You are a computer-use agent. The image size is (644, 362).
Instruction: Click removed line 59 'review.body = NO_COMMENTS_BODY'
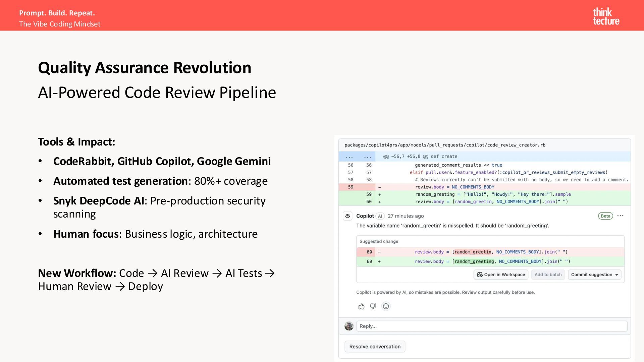pyautogui.click(x=484, y=187)
